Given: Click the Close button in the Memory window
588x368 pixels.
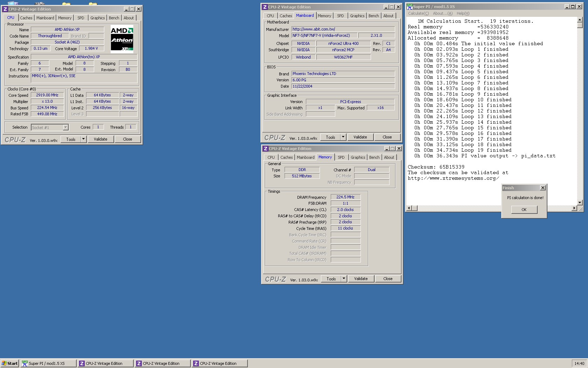Looking at the screenshot, I should [388, 279].
